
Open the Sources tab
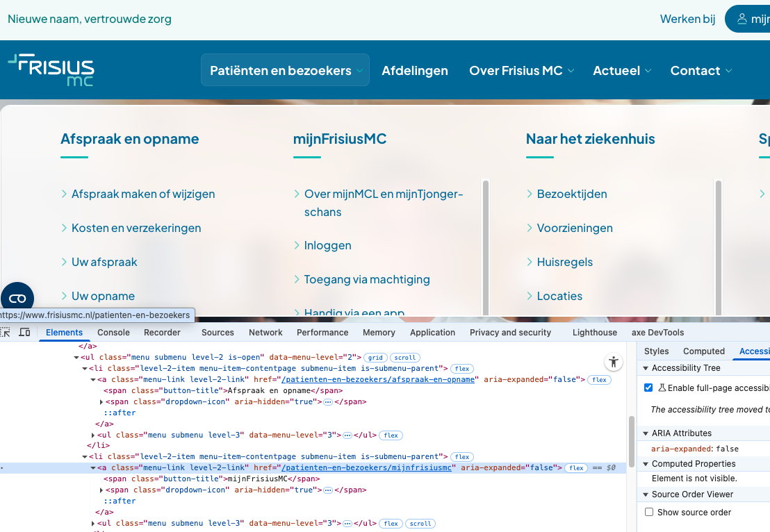pyautogui.click(x=218, y=332)
